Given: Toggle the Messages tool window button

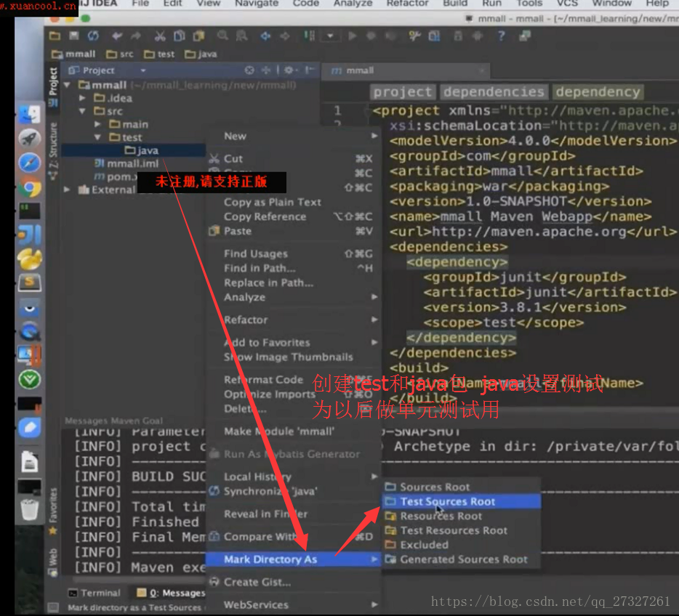Looking at the screenshot, I should 171,593.
